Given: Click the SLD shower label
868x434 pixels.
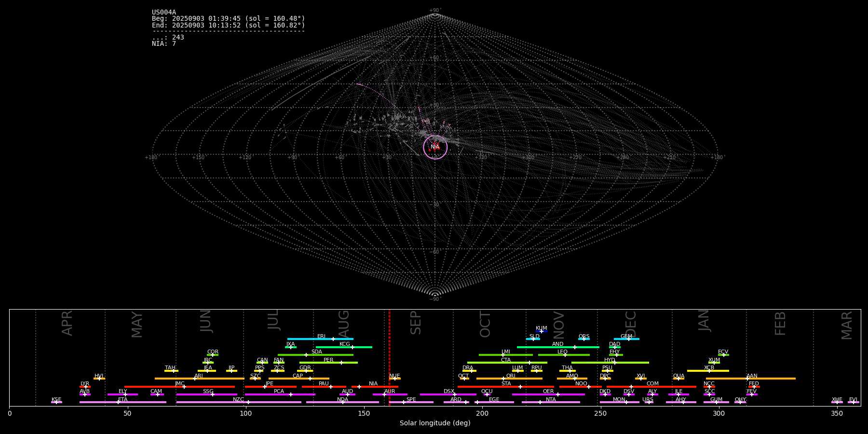Looking at the screenshot, I should point(534,337).
